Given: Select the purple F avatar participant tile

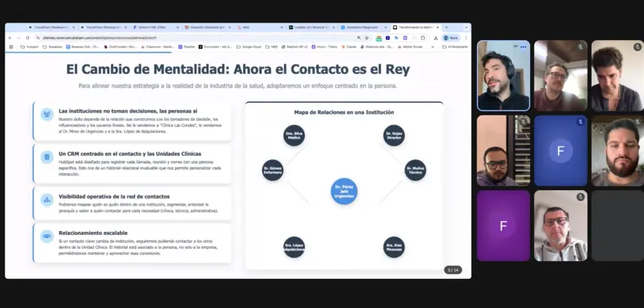Looking at the screenshot, I should click(503, 226).
